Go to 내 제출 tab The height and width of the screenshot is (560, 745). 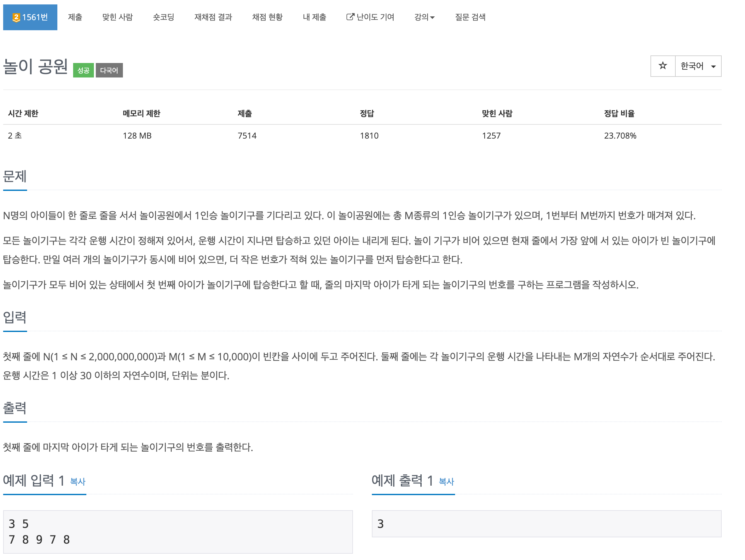[x=314, y=17]
